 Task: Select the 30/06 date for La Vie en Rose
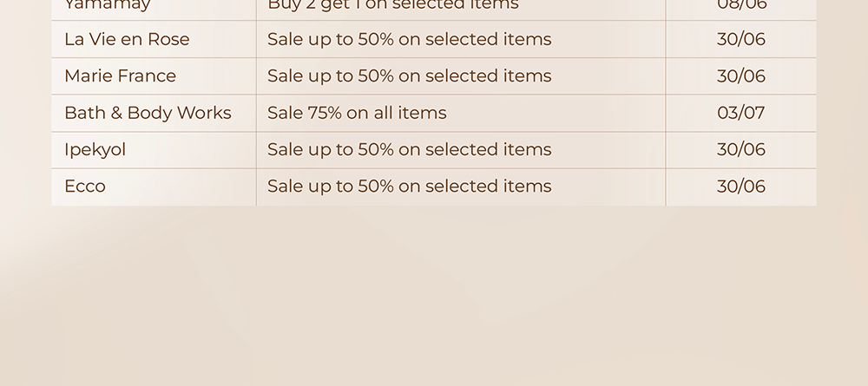point(740,39)
